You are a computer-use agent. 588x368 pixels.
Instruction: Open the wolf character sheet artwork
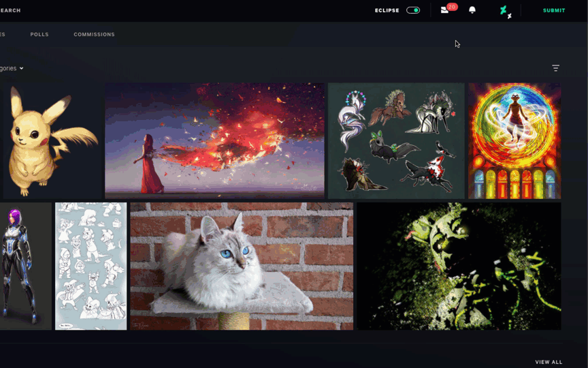[x=396, y=141]
